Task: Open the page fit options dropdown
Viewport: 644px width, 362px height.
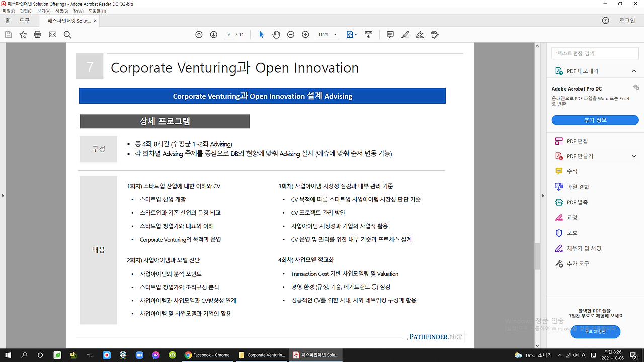Action: click(x=352, y=35)
